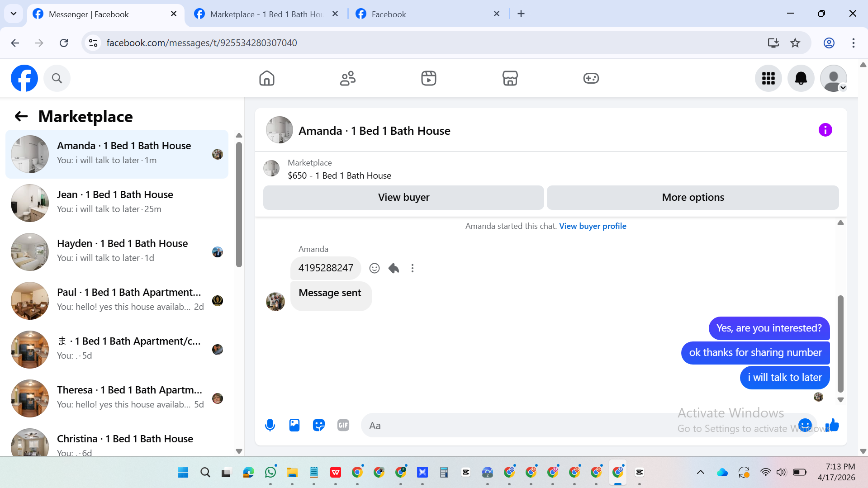Select the Amanda chat in the list
Screen dimensions: 868x488
pyautogui.click(x=117, y=154)
